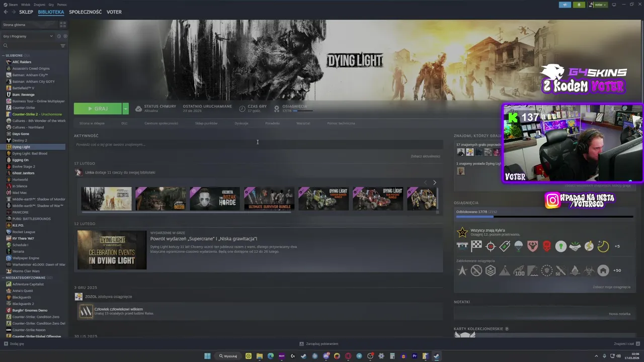The image size is (644, 362).
Task: Expand the +50 locked achievements
Action: [617, 270]
